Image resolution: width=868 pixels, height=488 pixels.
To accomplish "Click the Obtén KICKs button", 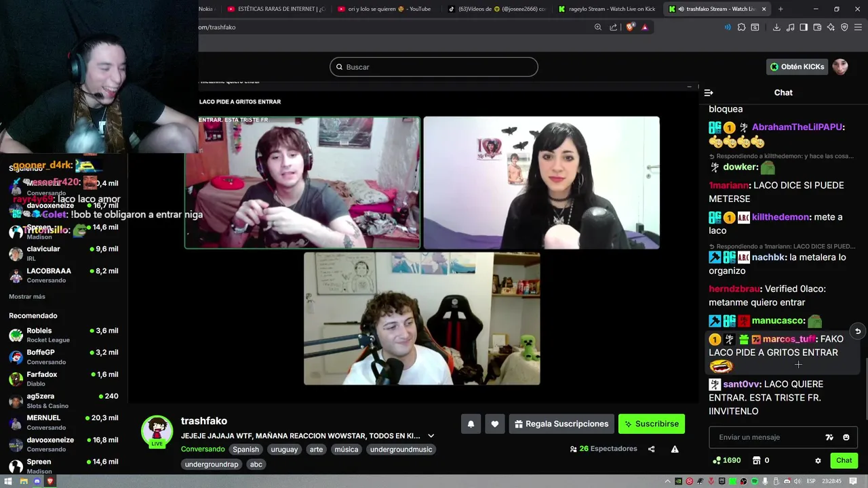I will click(797, 66).
